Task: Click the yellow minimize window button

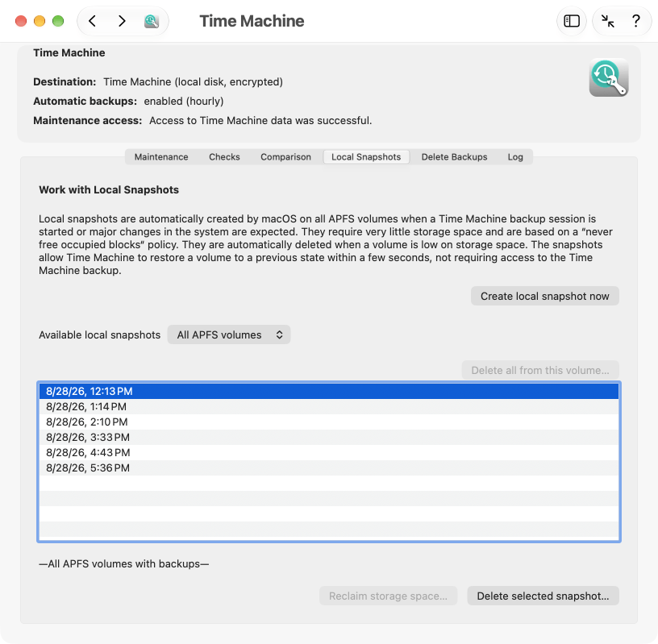Action: click(40, 21)
